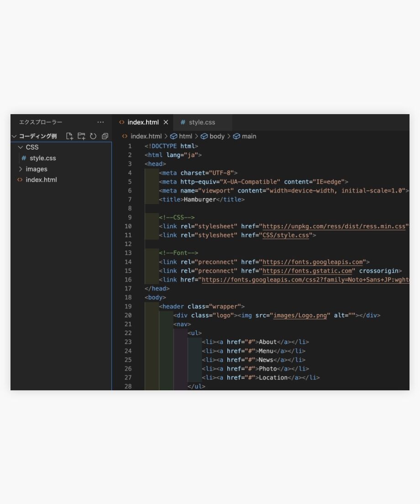Open the fonts.gstatic.com link
The width and height of the screenshot is (420, 504).
pos(307,271)
